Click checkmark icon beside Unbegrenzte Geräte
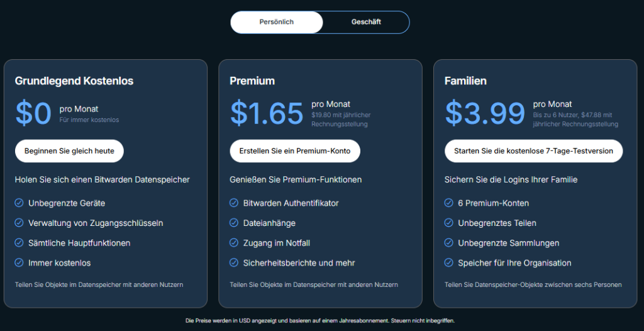 pos(19,203)
